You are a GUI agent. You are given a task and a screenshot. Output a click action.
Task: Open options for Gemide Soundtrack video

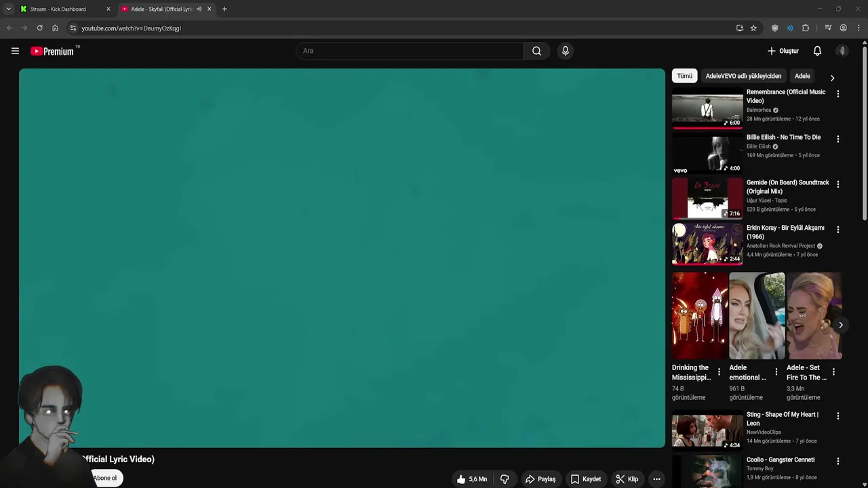coord(837,184)
